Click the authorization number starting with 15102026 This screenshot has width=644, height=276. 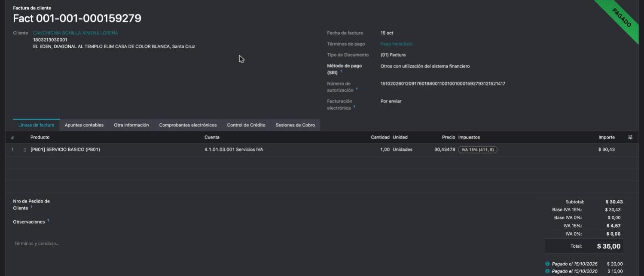pos(443,84)
